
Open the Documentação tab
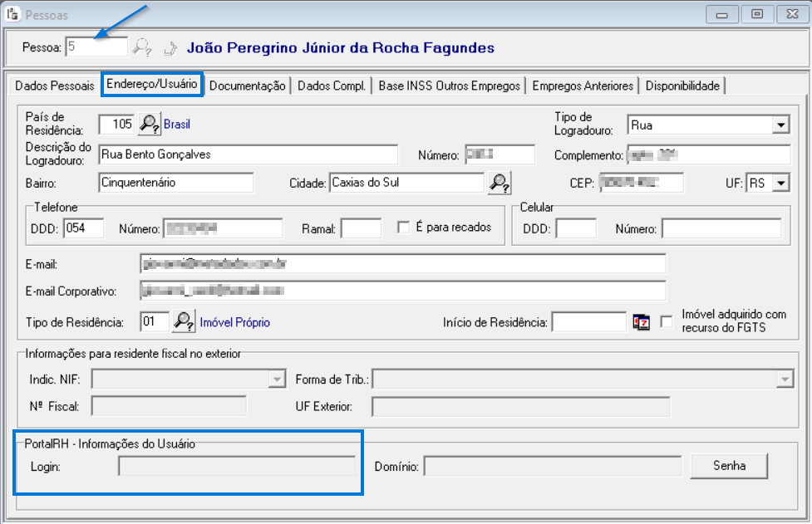click(x=248, y=86)
